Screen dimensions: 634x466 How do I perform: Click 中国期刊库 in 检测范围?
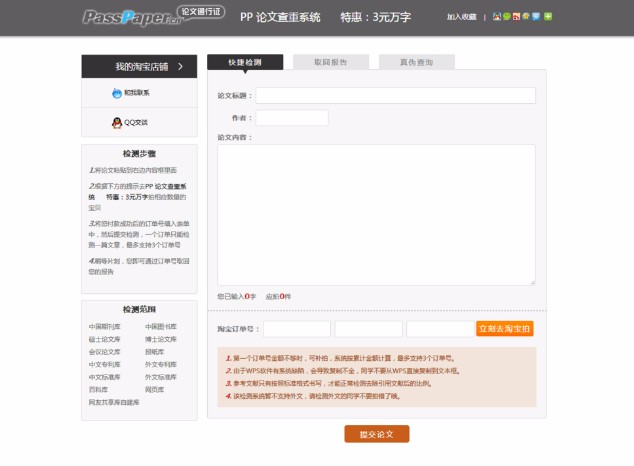click(105, 327)
